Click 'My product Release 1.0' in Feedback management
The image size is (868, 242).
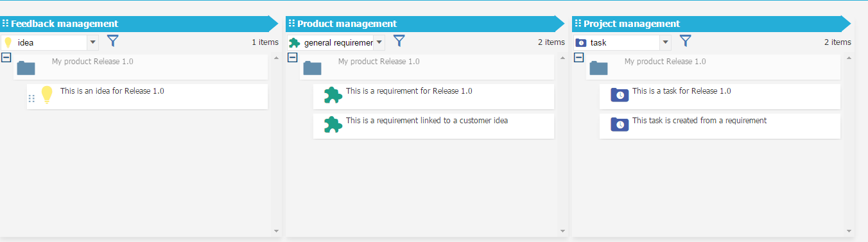pos(92,62)
